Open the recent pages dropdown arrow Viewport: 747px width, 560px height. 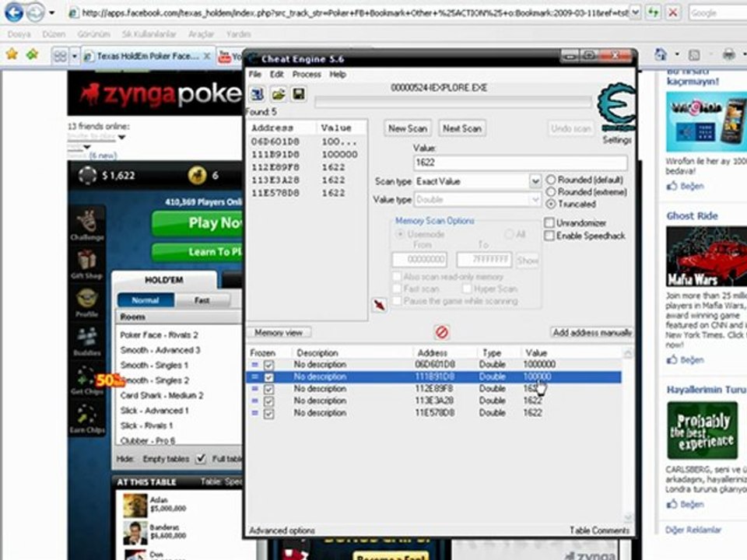tap(51, 13)
